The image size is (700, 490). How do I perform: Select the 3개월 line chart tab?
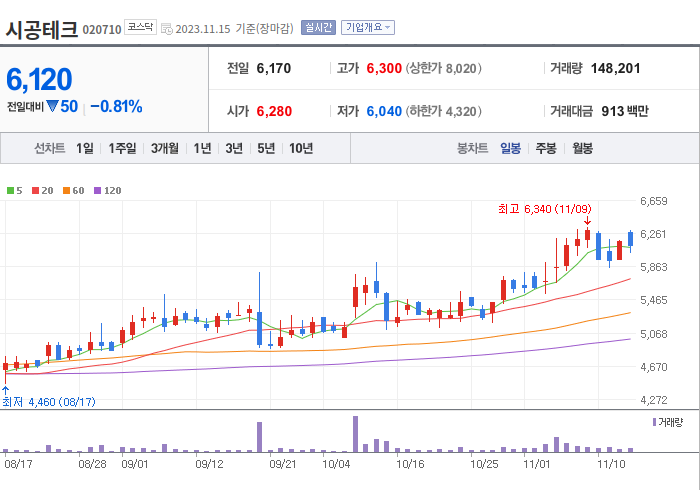(x=165, y=148)
